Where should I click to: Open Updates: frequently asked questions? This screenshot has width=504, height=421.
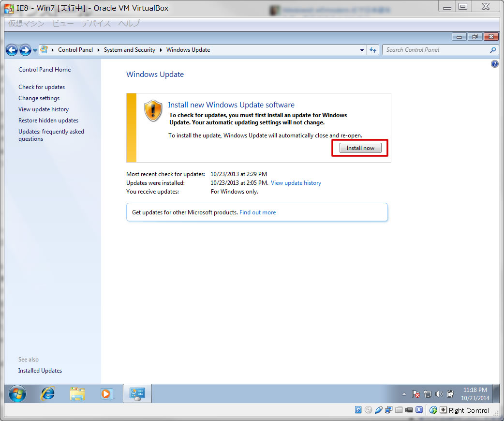click(x=51, y=135)
